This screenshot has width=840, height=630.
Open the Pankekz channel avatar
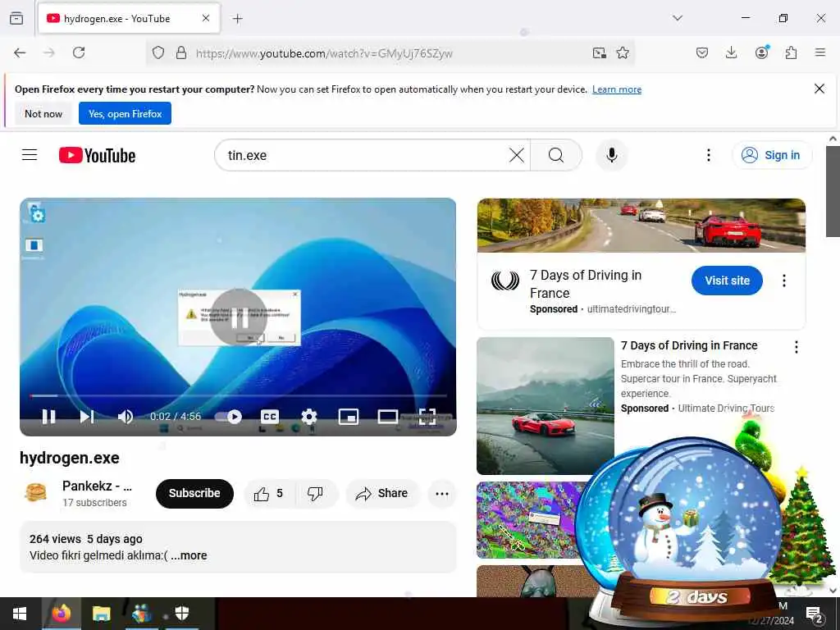36,492
